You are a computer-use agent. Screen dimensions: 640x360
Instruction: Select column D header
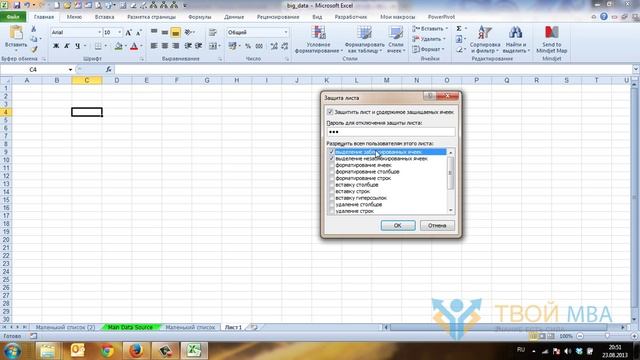[117, 80]
